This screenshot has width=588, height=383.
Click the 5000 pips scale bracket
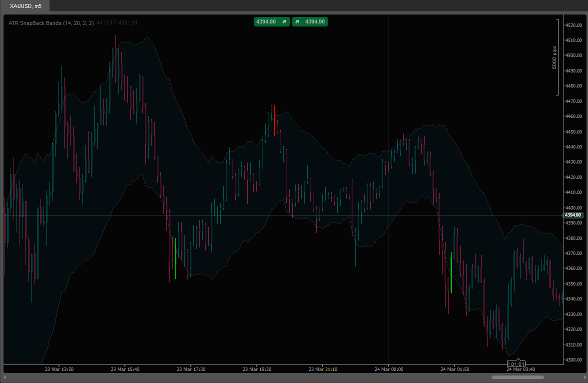tap(556, 57)
